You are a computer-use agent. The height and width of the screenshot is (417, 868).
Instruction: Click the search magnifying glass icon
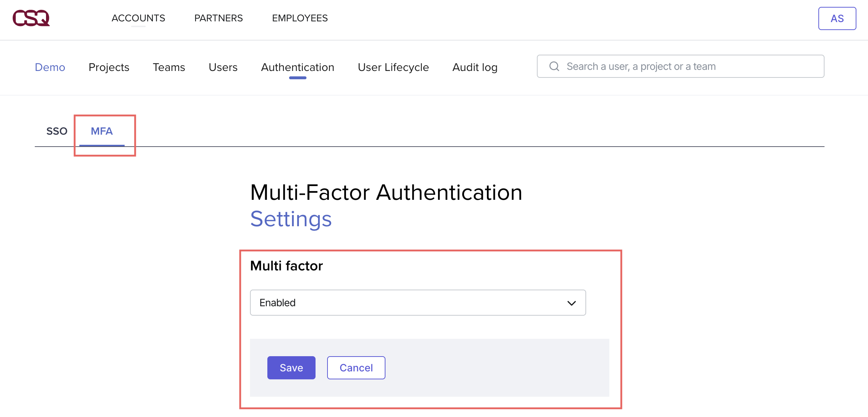coord(554,66)
